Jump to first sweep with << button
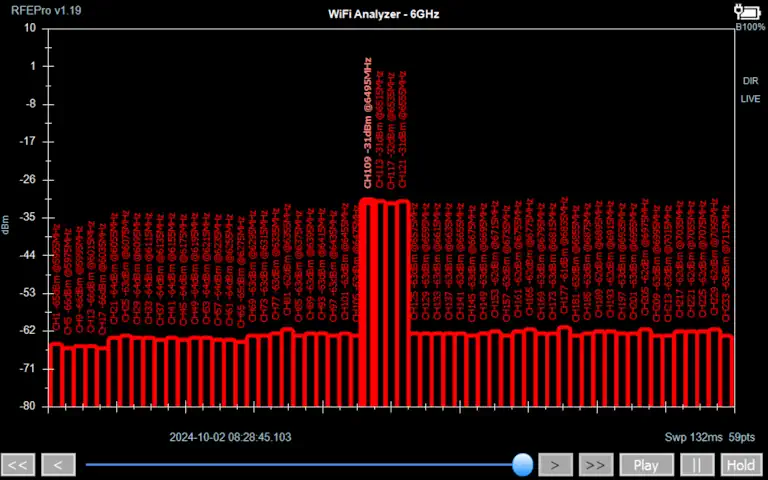Image resolution: width=768 pixels, height=480 pixels. pyautogui.click(x=19, y=465)
